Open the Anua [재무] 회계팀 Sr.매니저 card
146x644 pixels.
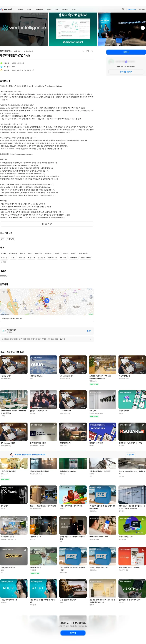click(14, 591)
